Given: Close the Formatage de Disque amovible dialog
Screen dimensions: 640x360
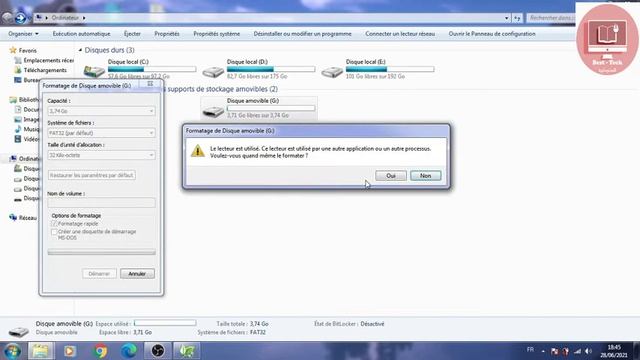Looking at the screenshot, I should (150, 84).
